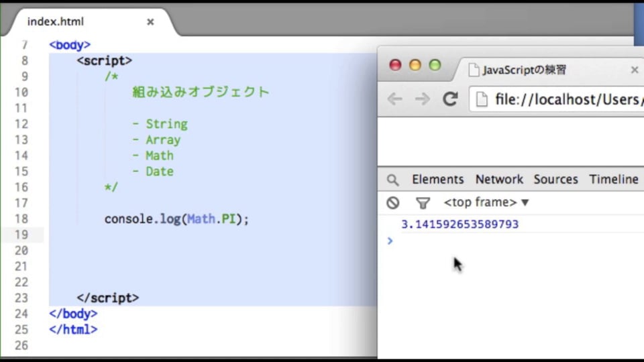Screen dimensions: 644x362
Task: Close the JavaScriptの練習 browser tab
Action: [635, 70]
